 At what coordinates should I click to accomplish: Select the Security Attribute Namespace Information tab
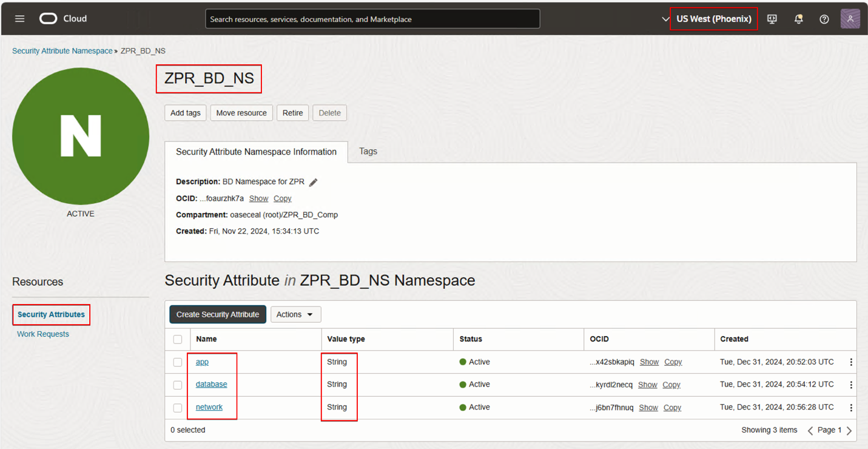[255, 152]
